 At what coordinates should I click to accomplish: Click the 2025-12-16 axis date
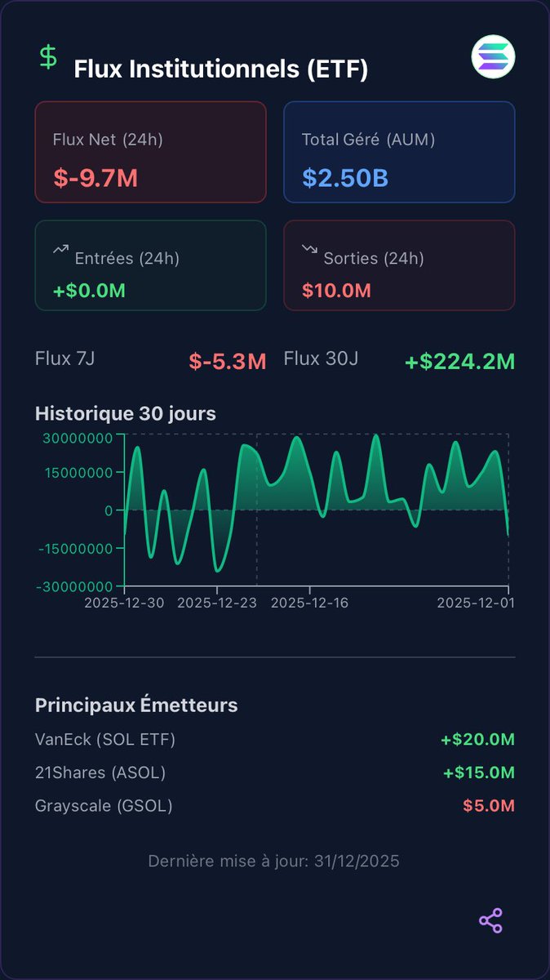click(309, 603)
